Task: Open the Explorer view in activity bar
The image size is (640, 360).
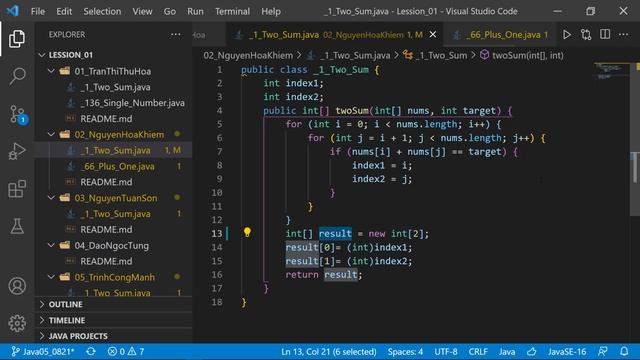Action: point(17,39)
